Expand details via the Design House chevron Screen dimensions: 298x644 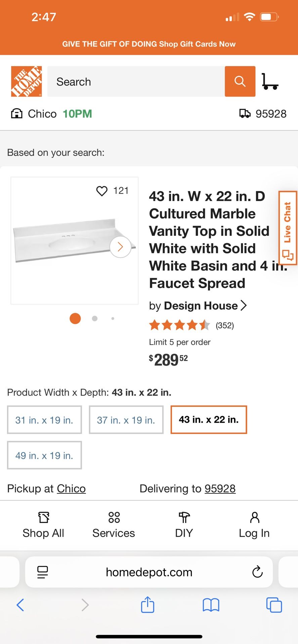pyautogui.click(x=244, y=305)
